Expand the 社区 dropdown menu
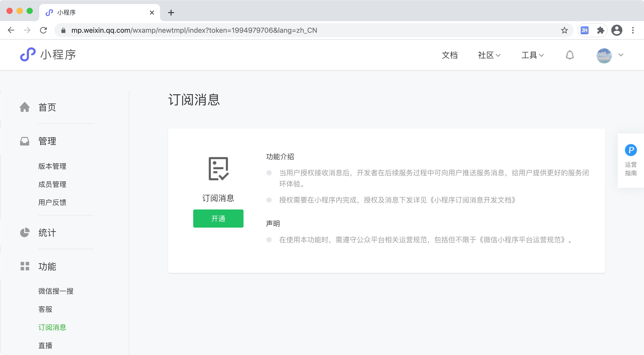 (x=489, y=55)
